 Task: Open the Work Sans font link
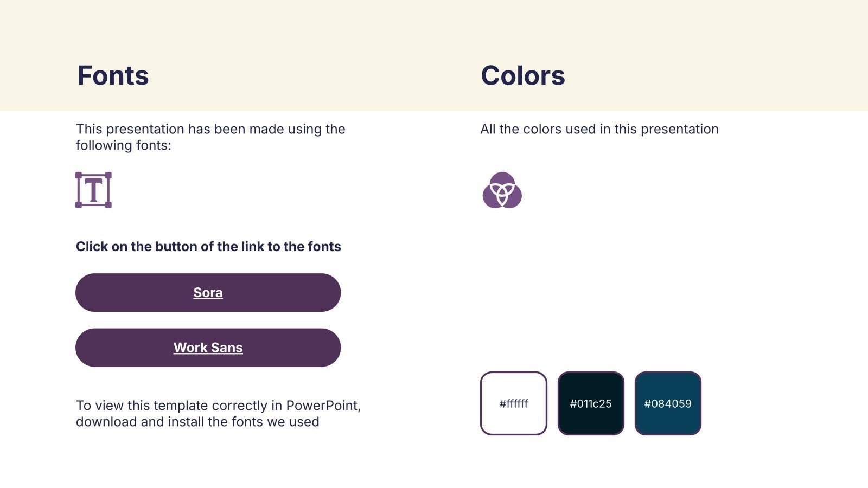pos(208,348)
